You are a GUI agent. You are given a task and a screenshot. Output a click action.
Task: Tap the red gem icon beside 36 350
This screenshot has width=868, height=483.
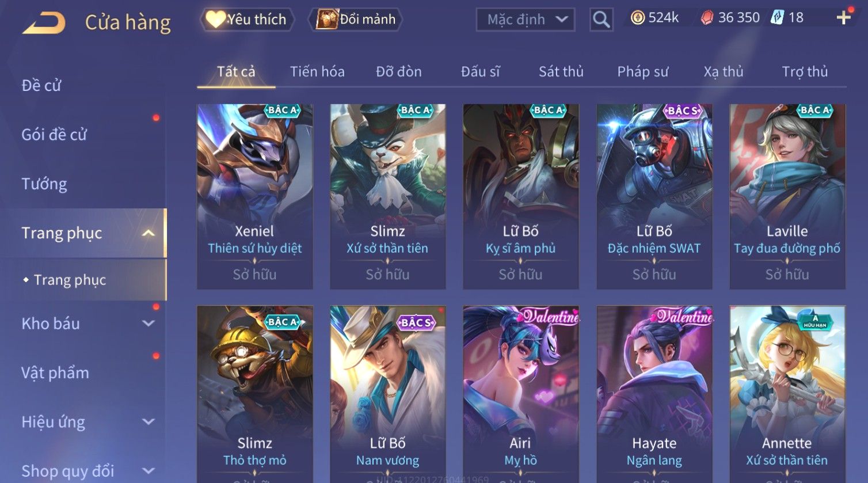[707, 18]
